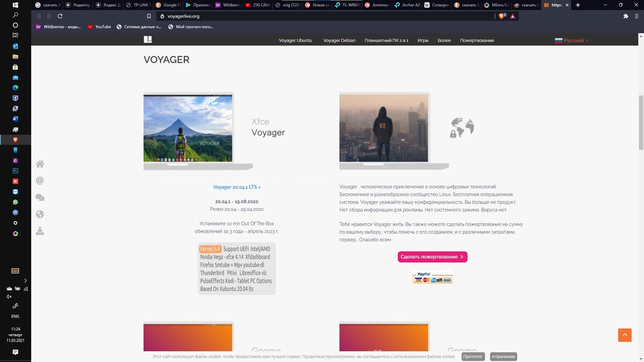
Task: Click the PayPal payment cards image
Action: point(433,278)
